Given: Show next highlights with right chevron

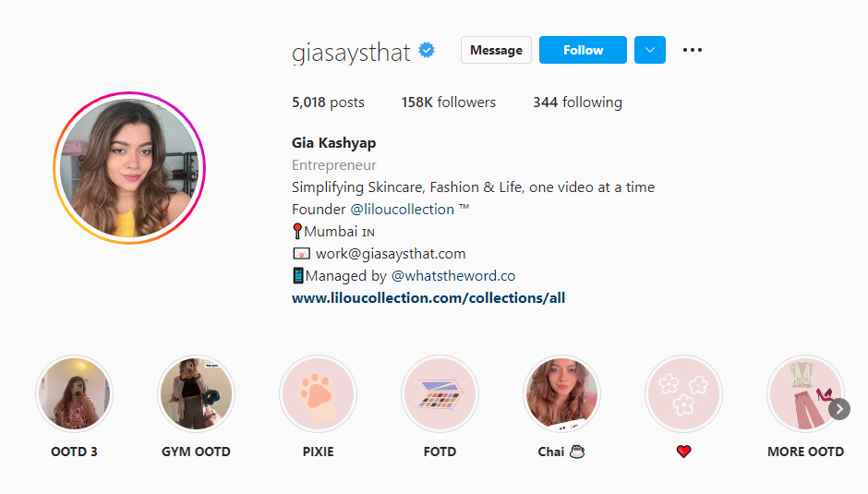Looking at the screenshot, I should [x=839, y=409].
